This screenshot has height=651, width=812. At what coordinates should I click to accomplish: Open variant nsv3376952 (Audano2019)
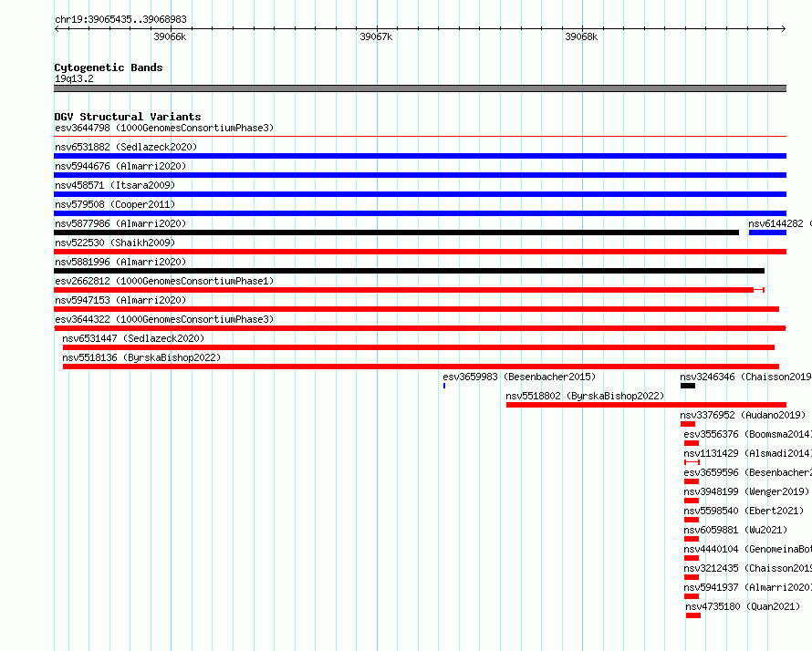pyautogui.click(x=743, y=415)
